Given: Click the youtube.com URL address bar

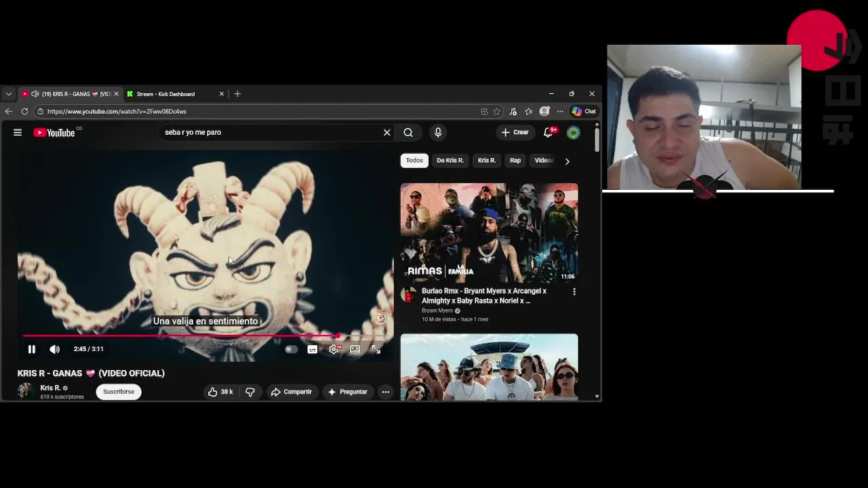Looking at the screenshot, I should pos(258,111).
